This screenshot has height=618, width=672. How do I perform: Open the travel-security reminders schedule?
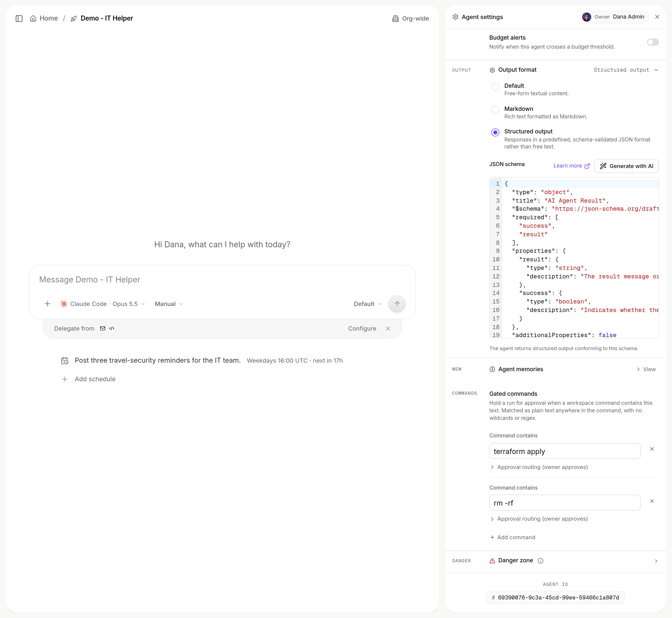point(202,360)
